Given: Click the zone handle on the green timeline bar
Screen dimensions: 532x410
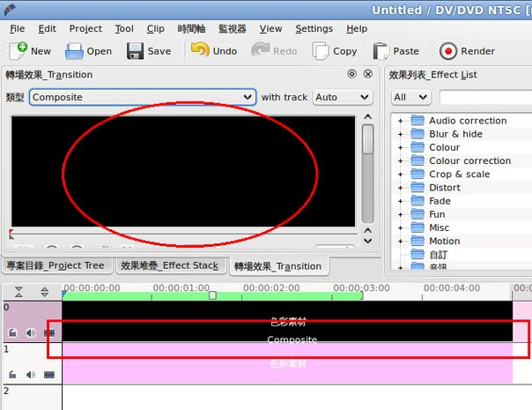Looking at the screenshot, I should 213,295.
